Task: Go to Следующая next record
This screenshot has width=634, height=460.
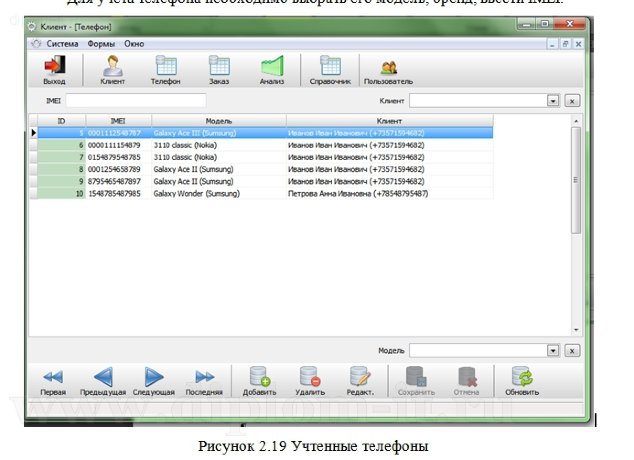Action: [151, 381]
